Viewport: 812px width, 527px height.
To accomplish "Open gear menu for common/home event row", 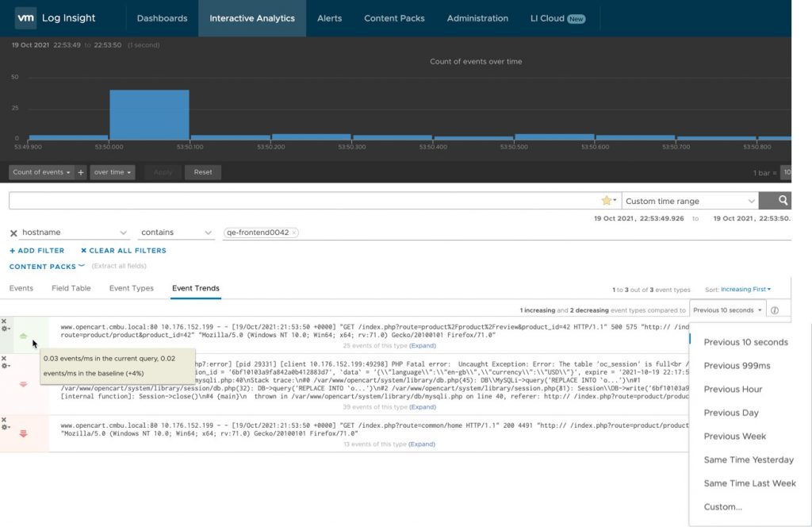I will click(6, 427).
